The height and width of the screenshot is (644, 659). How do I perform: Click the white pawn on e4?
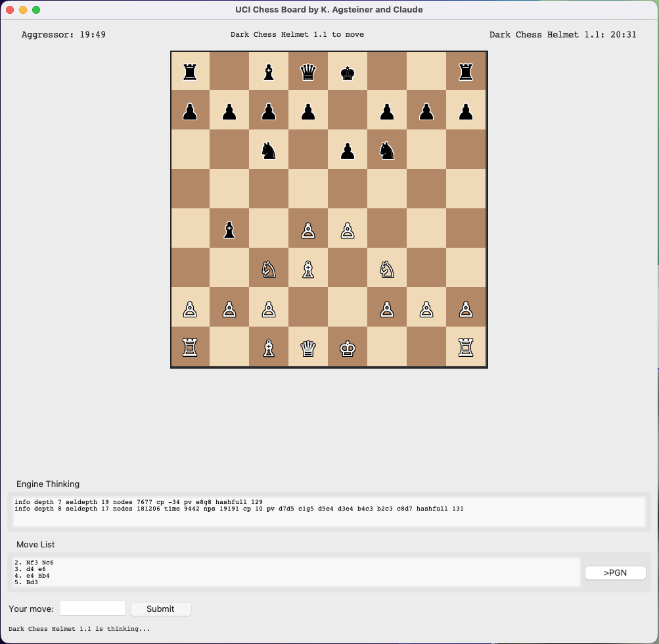(348, 229)
